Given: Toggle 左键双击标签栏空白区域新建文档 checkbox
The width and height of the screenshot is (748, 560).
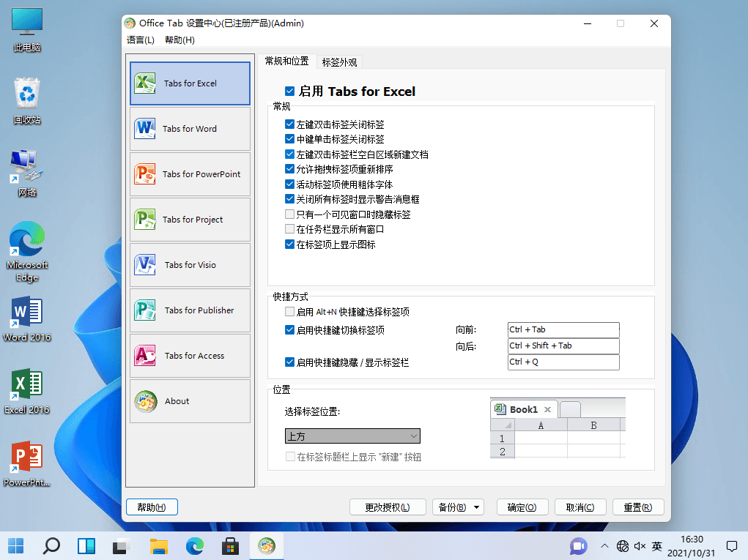Looking at the screenshot, I should coord(289,154).
